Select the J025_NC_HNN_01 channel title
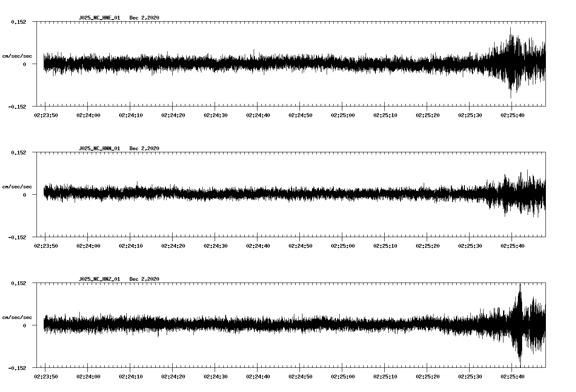The image size is (576, 392). pos(99,148)
